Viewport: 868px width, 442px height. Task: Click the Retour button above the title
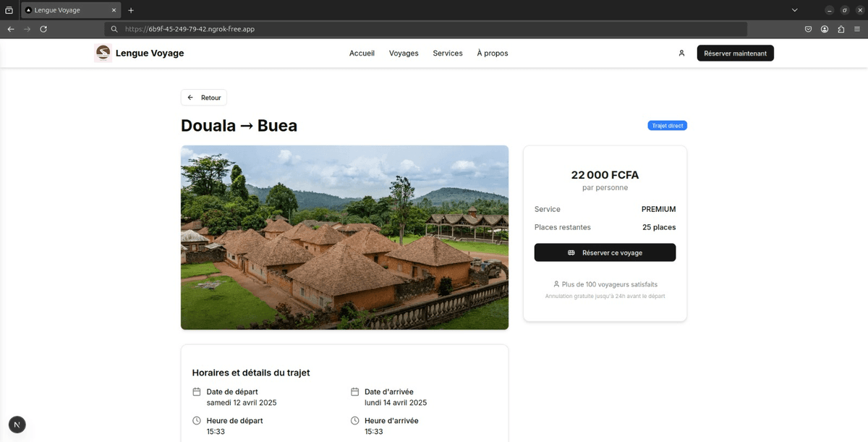pos(203,97)
